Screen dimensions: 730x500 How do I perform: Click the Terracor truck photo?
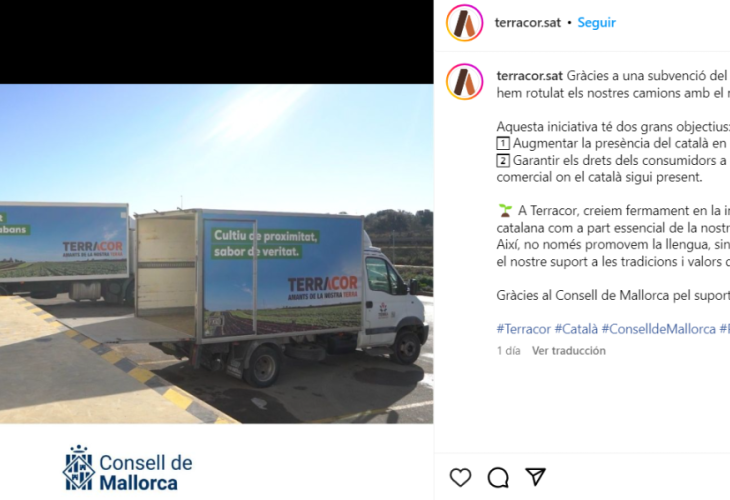tap(216, 254)
